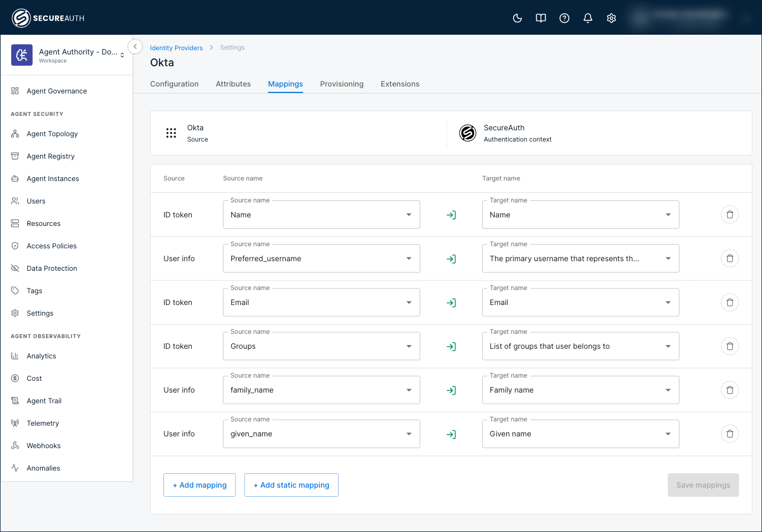The height and width of the screenshot is (532, 762).
Task: Click mapping arrow icon in Groups row
Action: coord(451,347)
